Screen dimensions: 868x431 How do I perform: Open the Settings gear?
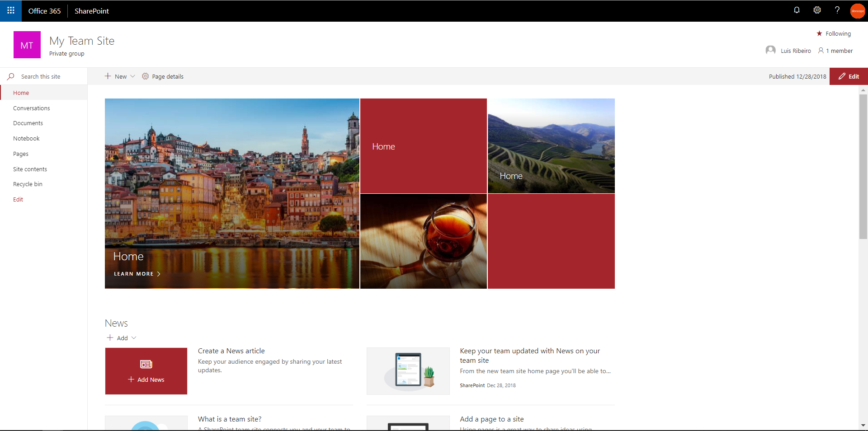pyautogui.click(x=817, y=10)
